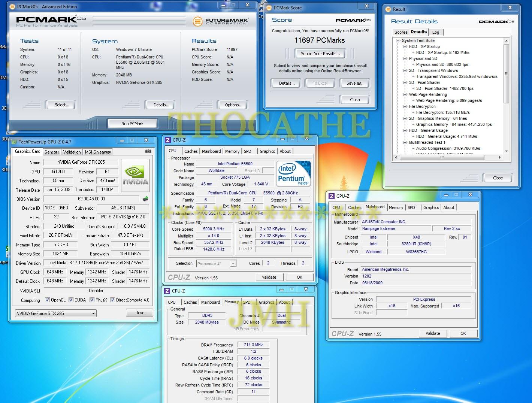
Task: Click the DRAM Frequency value 714.3 MHz
Action: click(x=253, y=345)
